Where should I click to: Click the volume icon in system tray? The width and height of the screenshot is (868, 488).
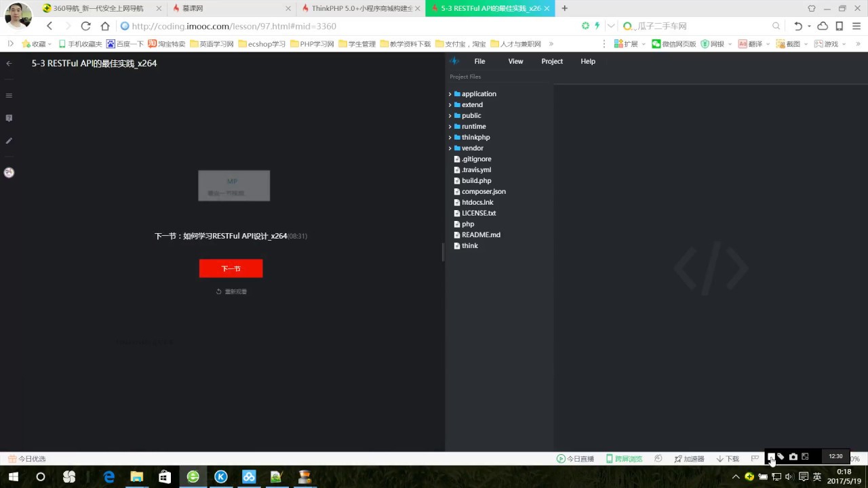tap(789, 476)
